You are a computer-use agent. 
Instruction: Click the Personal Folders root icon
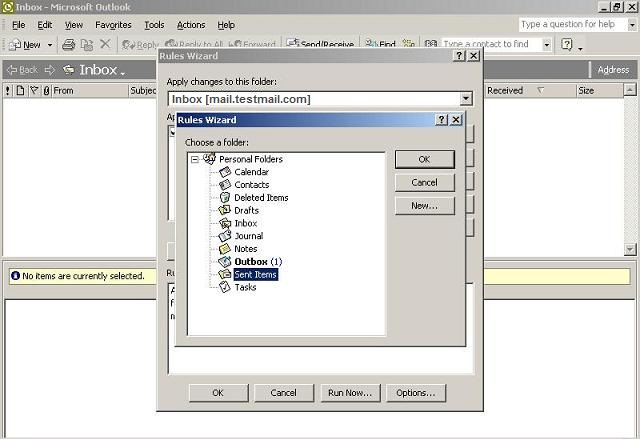(209, 158)
